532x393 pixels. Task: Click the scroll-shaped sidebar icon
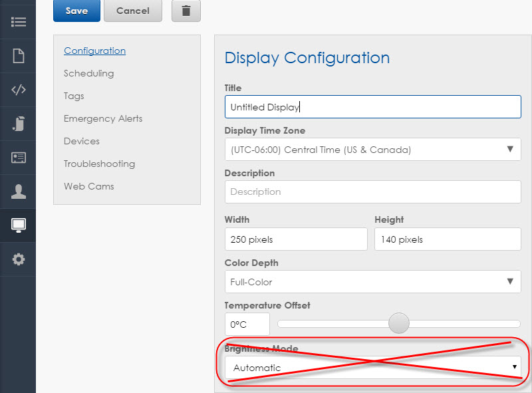pyautogui.click(x=18, y=124)
